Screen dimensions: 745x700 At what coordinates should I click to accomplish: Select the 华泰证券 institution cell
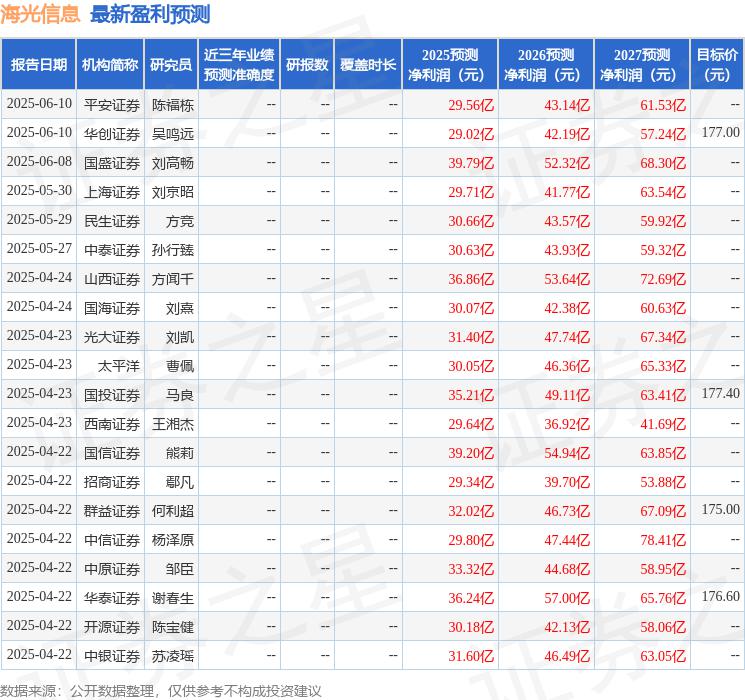click(x=112, y=598)
